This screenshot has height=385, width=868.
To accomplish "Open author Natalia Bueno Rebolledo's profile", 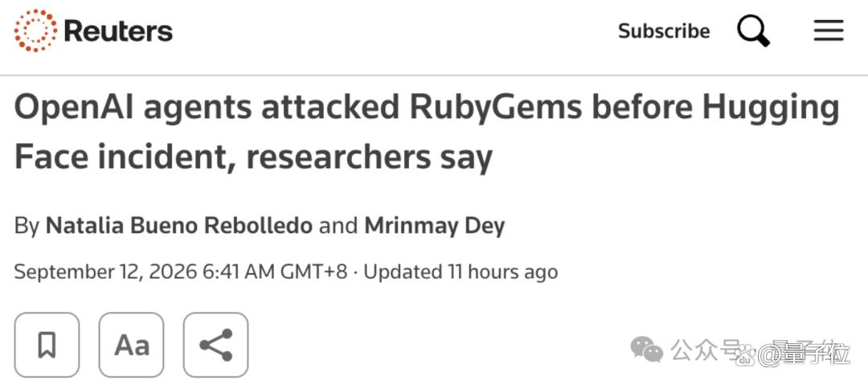I will click(178, 226).
